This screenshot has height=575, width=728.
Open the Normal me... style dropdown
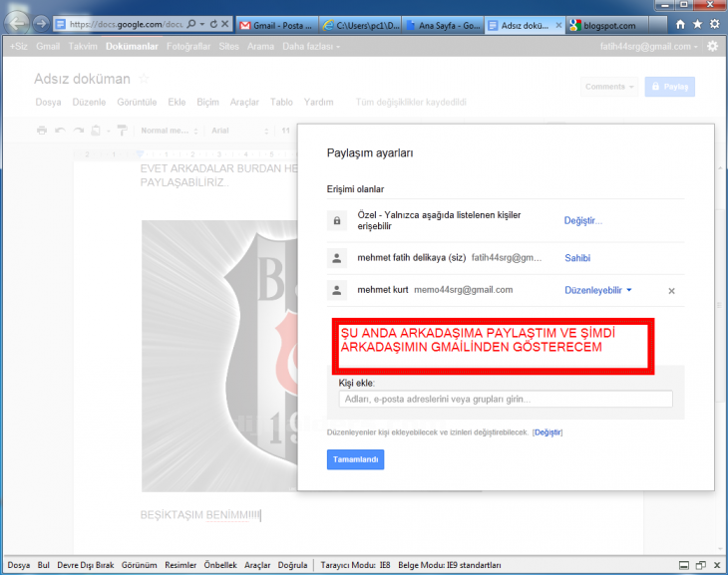(x=170, y=131)
